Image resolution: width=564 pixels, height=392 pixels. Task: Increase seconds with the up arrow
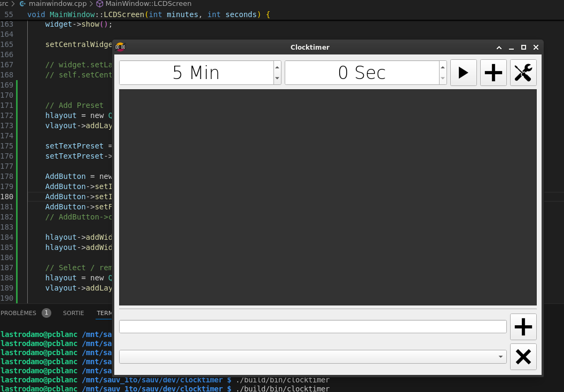[443, 67]
